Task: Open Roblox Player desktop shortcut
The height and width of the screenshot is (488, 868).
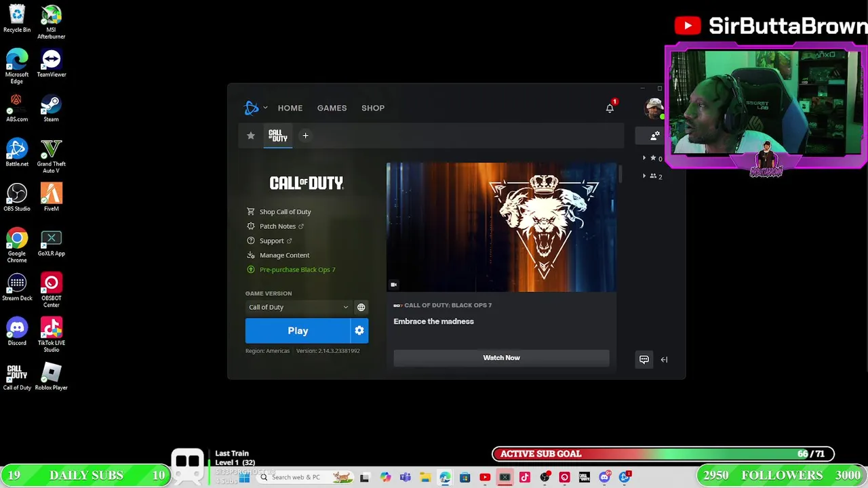Action: [x=52, y=376]
